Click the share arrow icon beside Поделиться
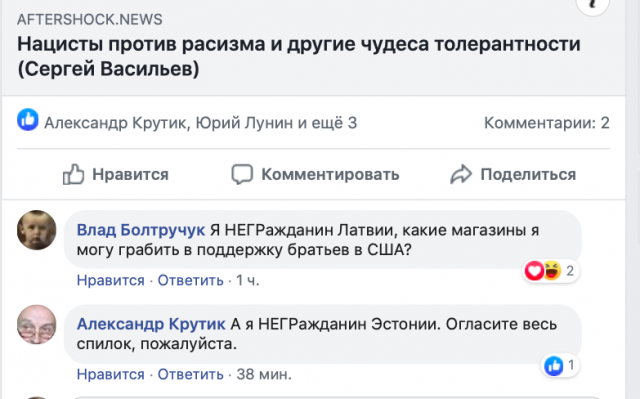 point(461,174)
